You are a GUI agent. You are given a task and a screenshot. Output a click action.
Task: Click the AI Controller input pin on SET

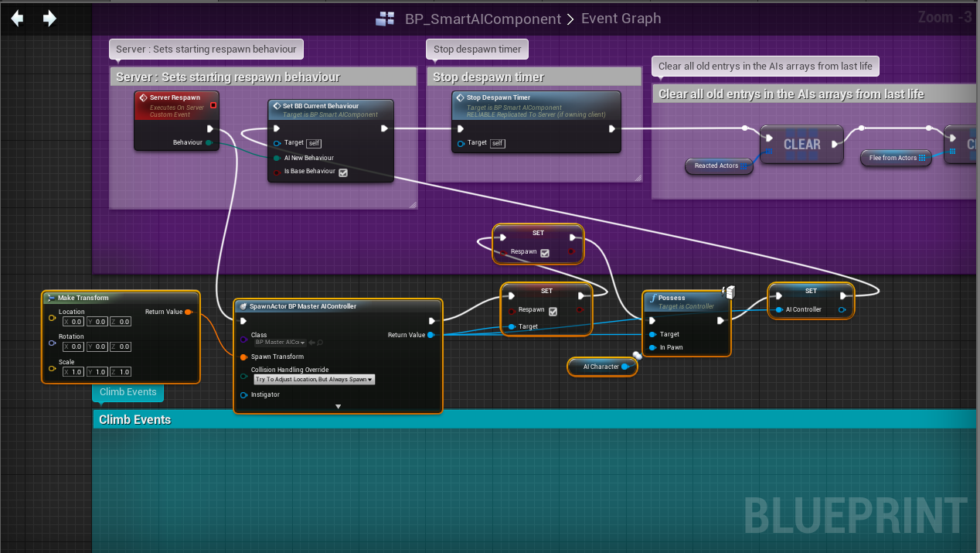coord(778,309)
